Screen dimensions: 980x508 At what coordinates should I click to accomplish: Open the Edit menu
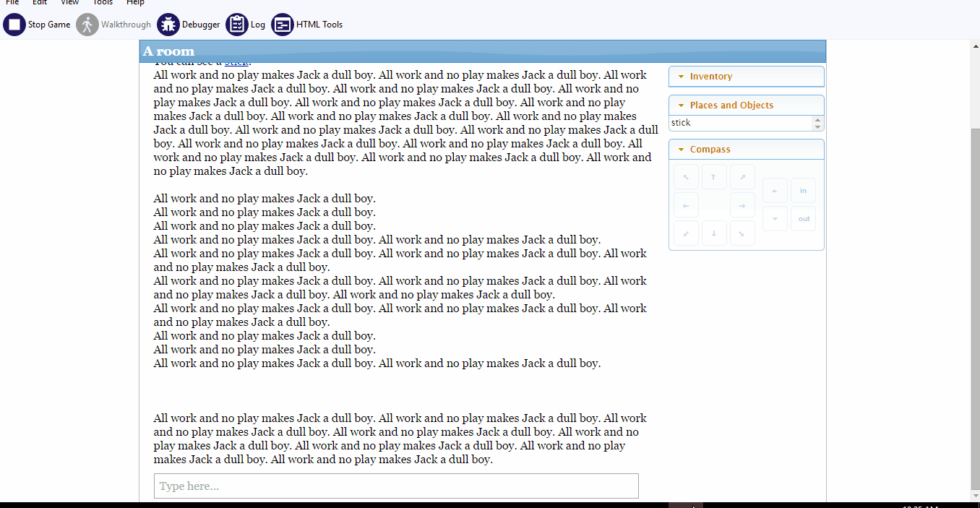coord(40,2)
